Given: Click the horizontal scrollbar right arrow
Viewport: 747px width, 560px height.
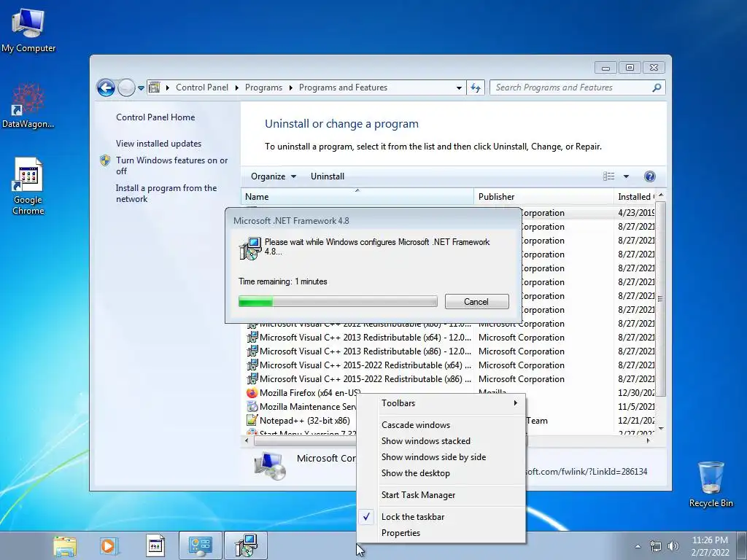Looking at the screenshot, I should [x=648, y=441].
